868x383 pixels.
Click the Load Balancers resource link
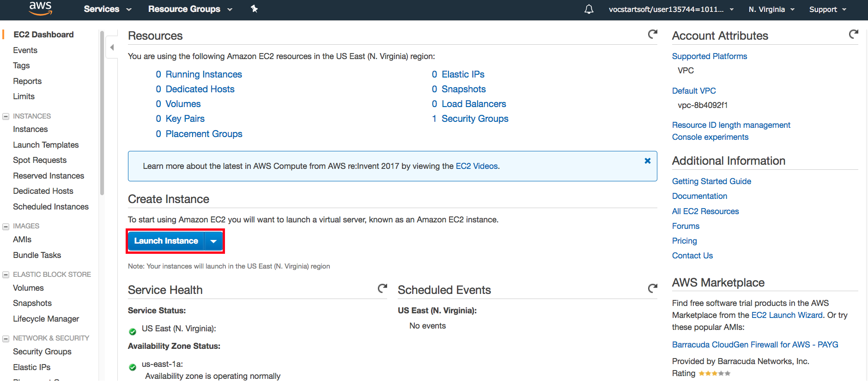[473, 104]
